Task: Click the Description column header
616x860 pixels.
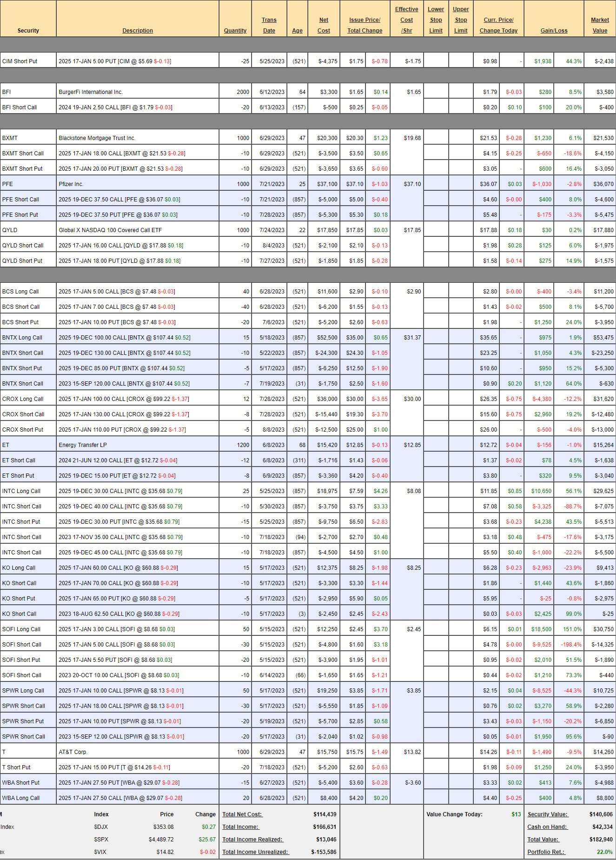Action: 138,31
